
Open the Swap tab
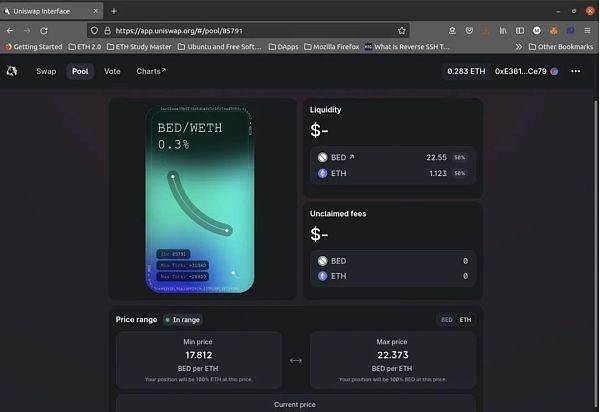pos(46,71)
